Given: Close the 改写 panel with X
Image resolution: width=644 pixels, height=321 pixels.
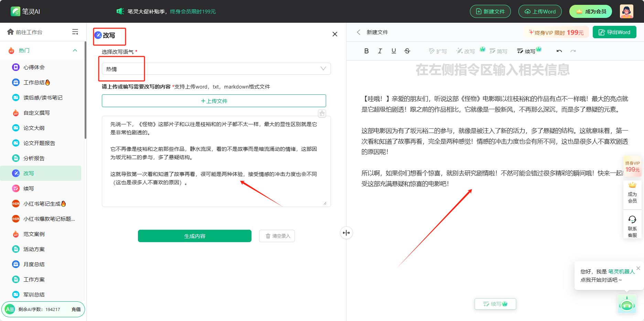Looking at the screenshot, I should coord(335,34).
